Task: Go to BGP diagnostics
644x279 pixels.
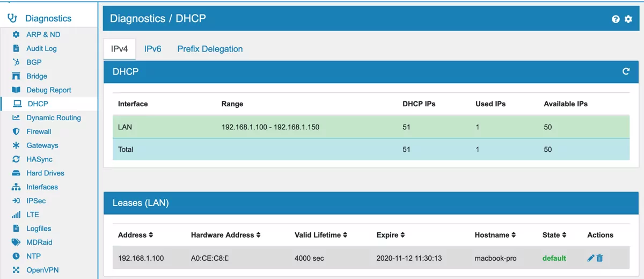Action: pyautogui.click(x=34, y=62)
